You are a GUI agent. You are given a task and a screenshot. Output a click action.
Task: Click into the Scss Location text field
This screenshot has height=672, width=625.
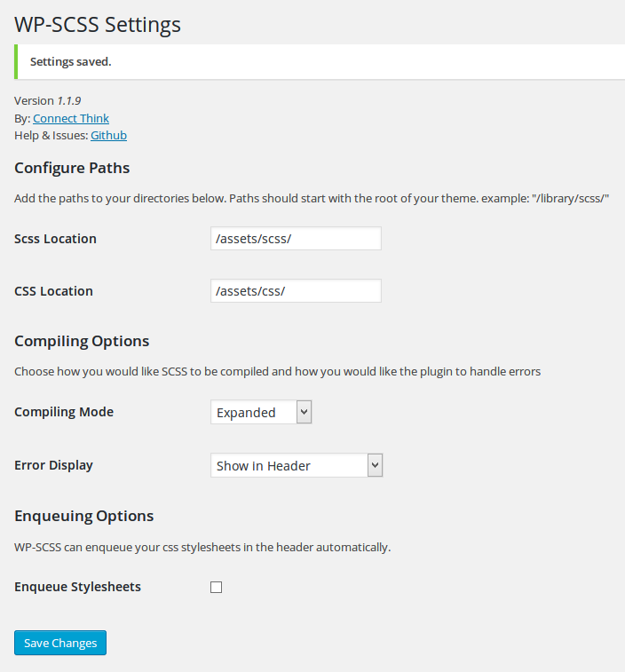296,238
